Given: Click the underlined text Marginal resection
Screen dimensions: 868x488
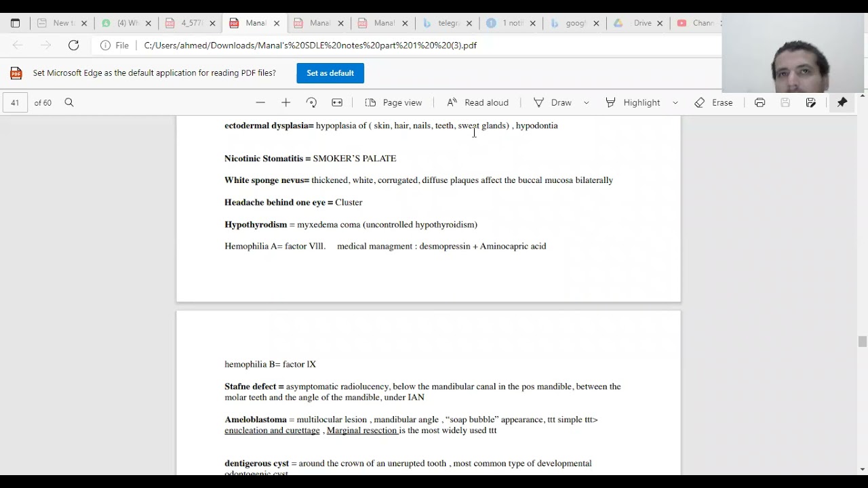Looking at the screenshot, I should point(362,430).
